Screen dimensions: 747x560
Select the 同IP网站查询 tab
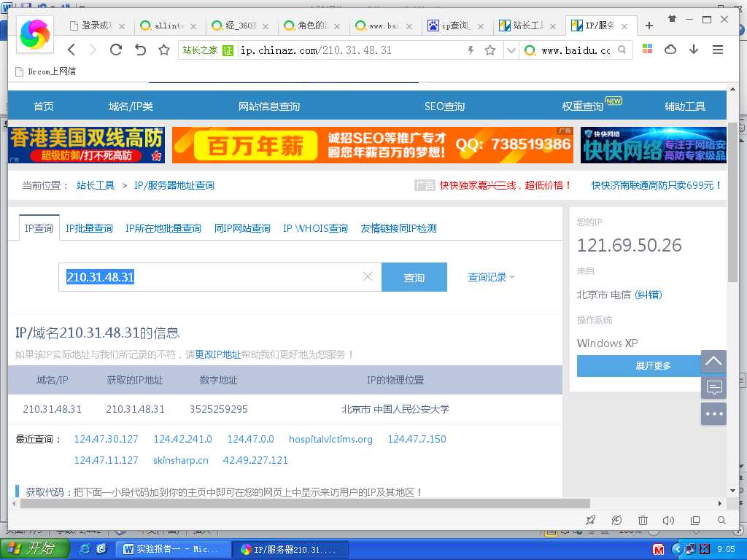click(242, 228)
